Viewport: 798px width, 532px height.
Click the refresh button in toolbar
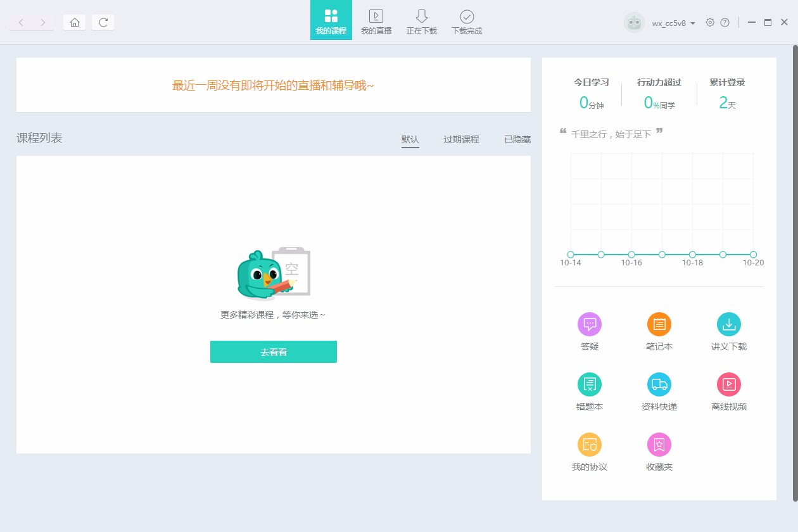coord(103,22)
